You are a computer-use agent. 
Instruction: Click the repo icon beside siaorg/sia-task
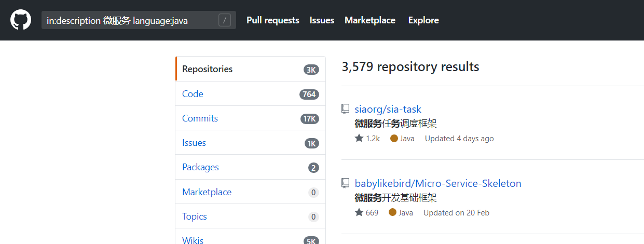(345, 109)
